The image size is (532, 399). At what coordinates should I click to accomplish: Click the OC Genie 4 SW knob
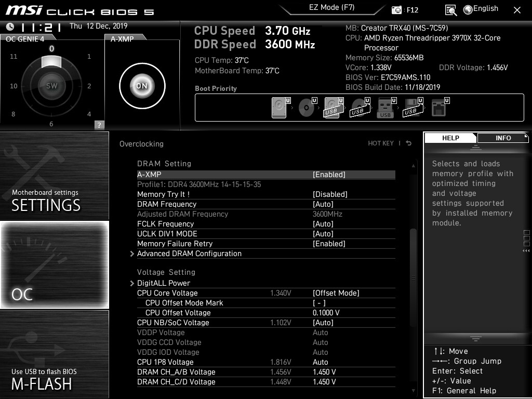click(51, 86)
